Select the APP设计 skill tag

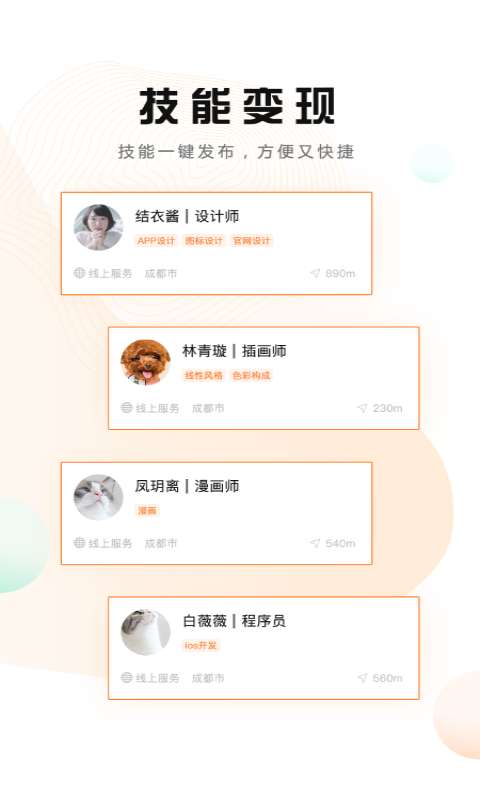click(156, 241)
